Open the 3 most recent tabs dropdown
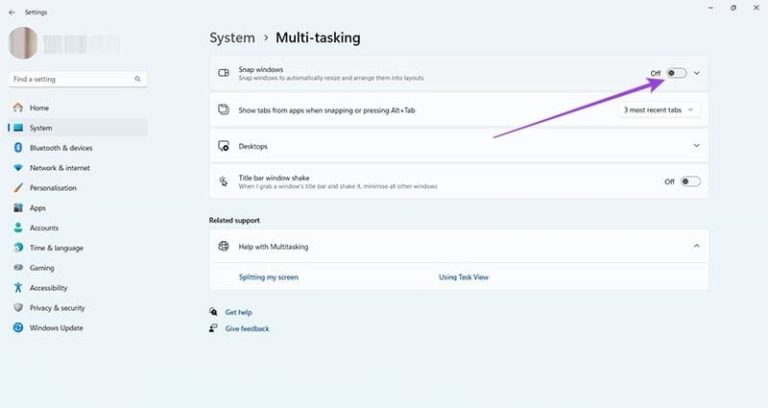The image size is (768, 408). click(659, 110)
